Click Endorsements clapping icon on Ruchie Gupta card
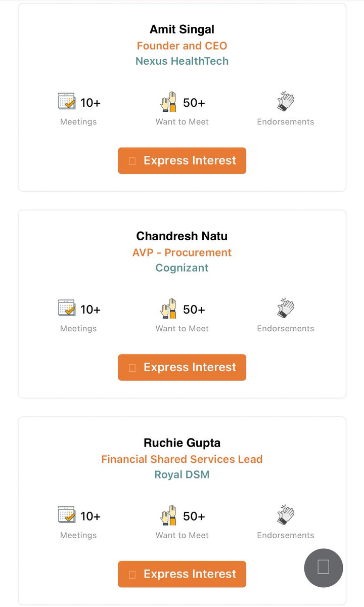This screenshot has height=607, width=364. (x=286, y=515)
